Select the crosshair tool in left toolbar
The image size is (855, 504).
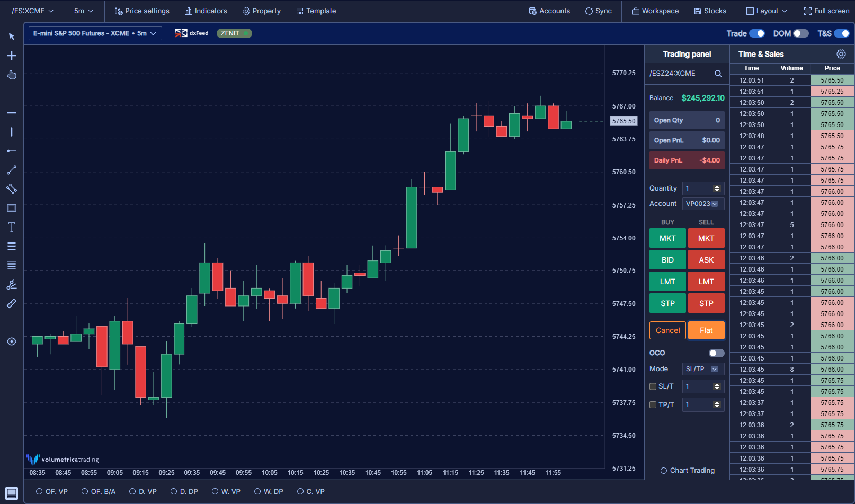click(12, 56)
